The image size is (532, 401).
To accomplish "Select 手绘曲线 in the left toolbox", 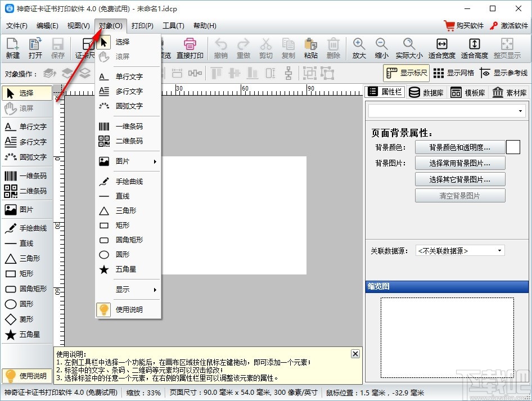I will click(x=26, y=228).
